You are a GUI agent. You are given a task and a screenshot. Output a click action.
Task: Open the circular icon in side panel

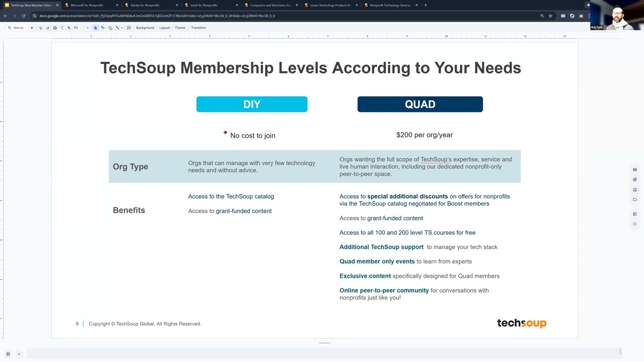[x=635, y=224]
